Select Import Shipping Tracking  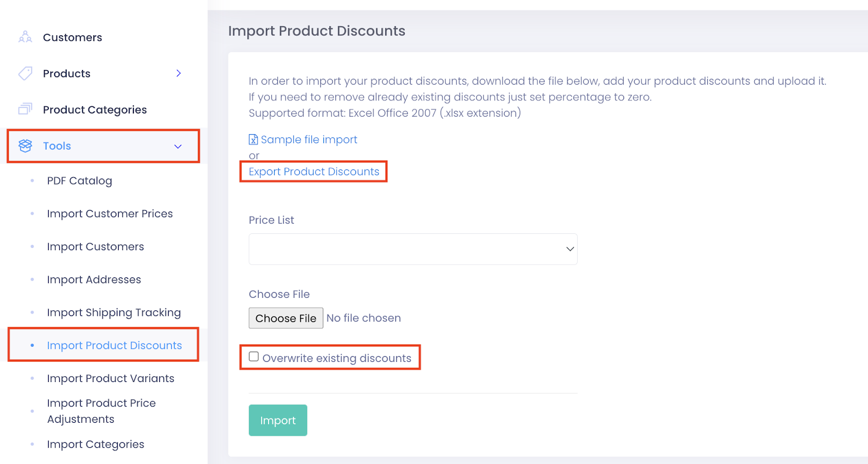(114, 313)
